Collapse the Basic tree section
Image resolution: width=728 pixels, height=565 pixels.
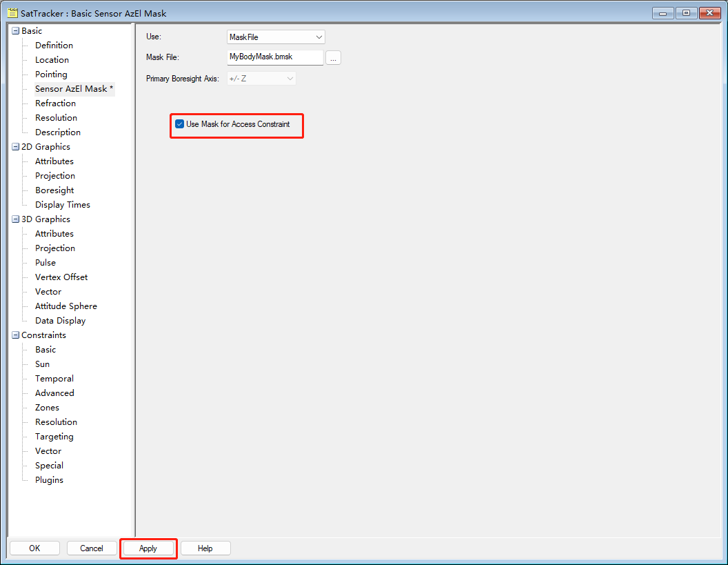(x=15, y=31)
